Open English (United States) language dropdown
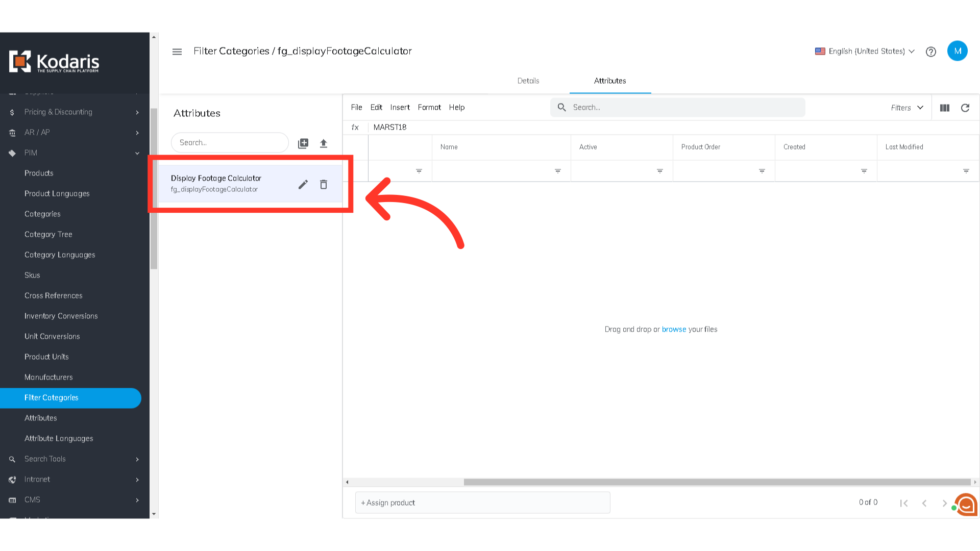 [x=865, y=51]
